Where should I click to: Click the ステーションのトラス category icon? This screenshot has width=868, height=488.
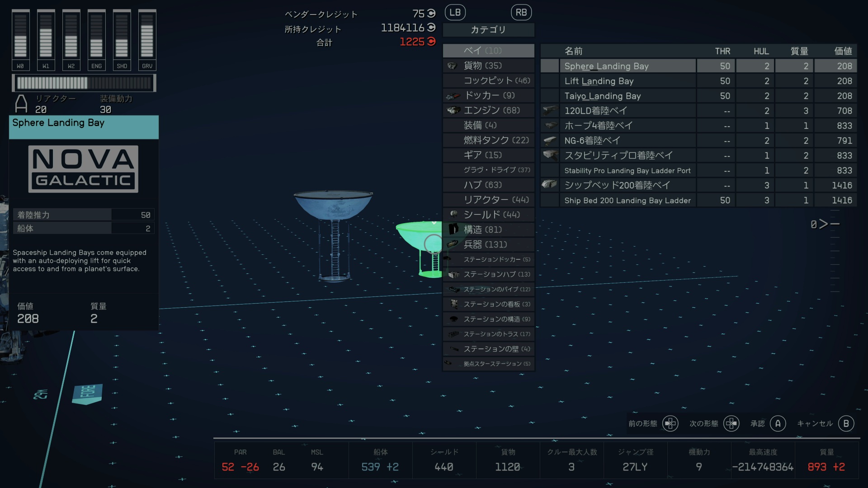pyautogui.click(x=453, y=334)
